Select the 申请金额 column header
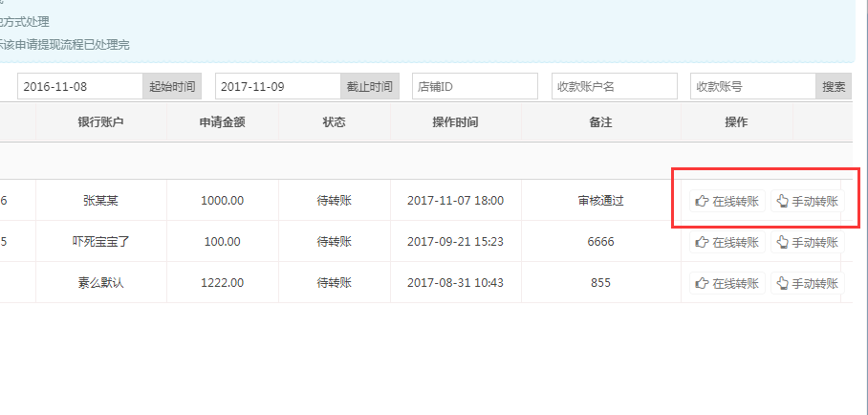 [222, 122]
